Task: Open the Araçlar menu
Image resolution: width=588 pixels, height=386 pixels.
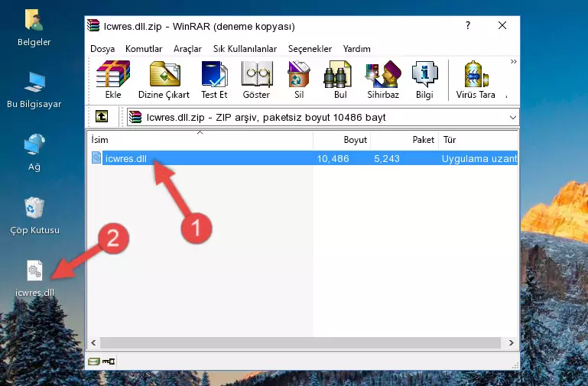Action: 187,49
